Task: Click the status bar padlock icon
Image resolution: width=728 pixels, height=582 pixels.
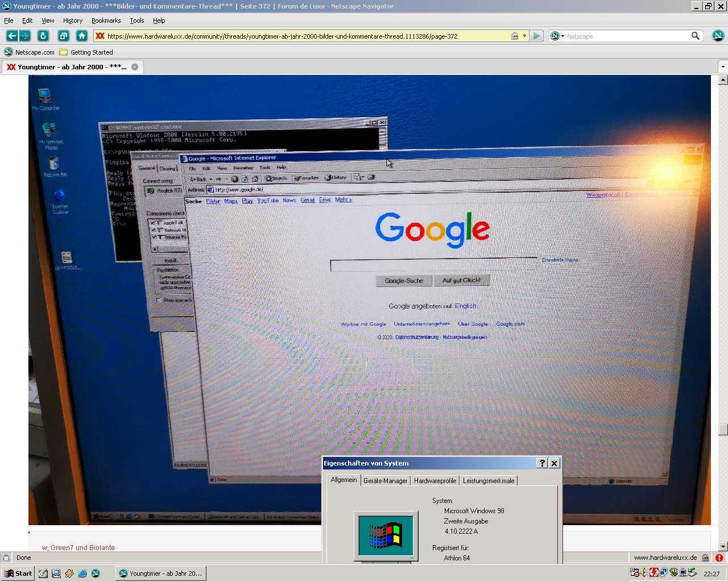Action: point(705,558)
